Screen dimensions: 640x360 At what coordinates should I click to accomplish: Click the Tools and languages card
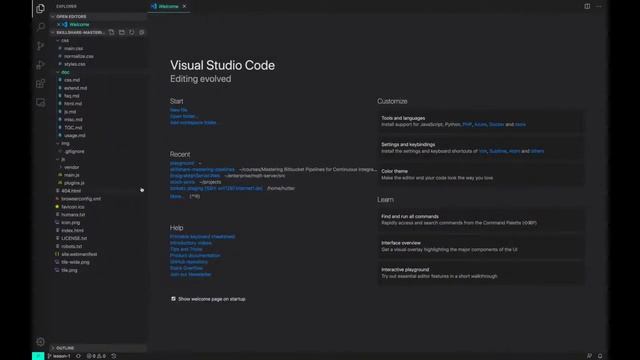[481, 121]
